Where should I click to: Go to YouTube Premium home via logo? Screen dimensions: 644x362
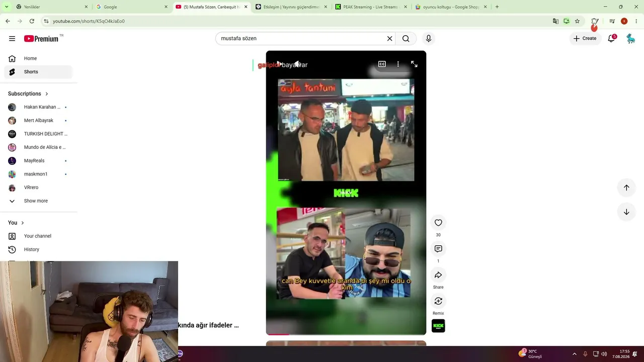coord(41,39)
